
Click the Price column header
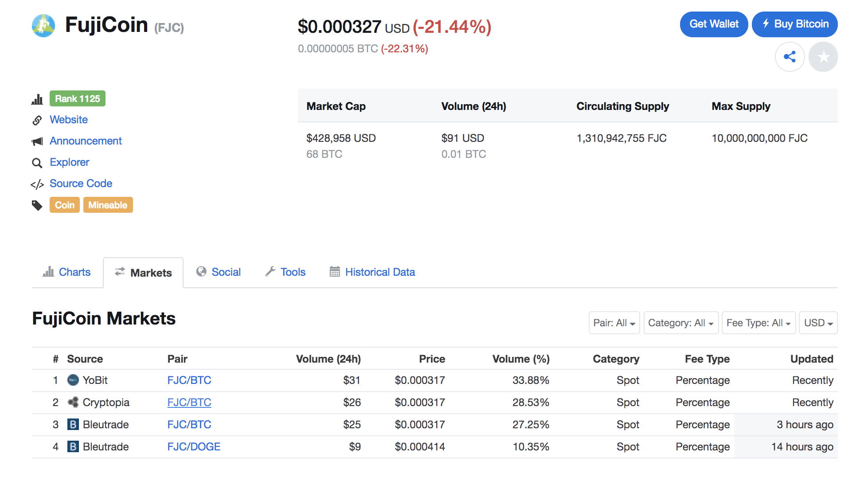pyautogui.click(x=432, y=359)
